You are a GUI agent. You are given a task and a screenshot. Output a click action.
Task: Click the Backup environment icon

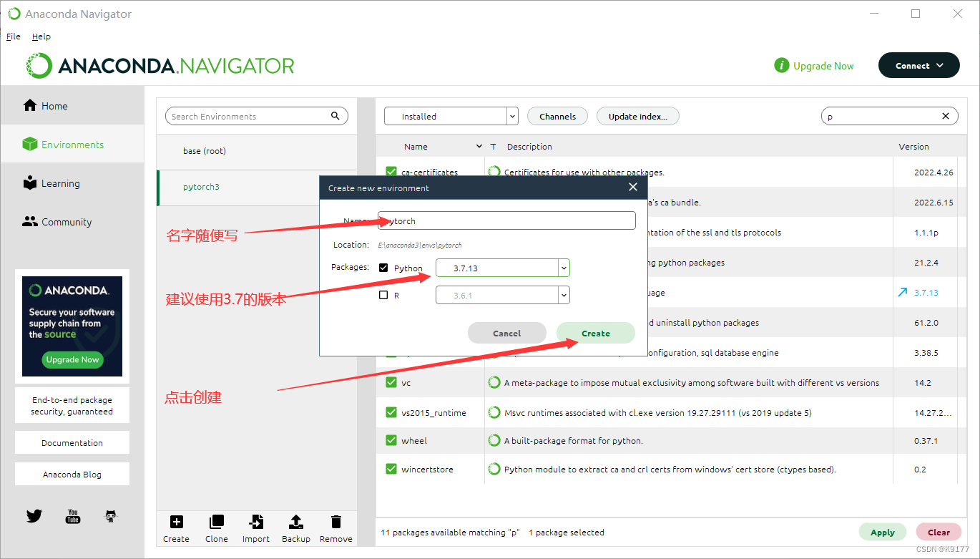[296, 522]
